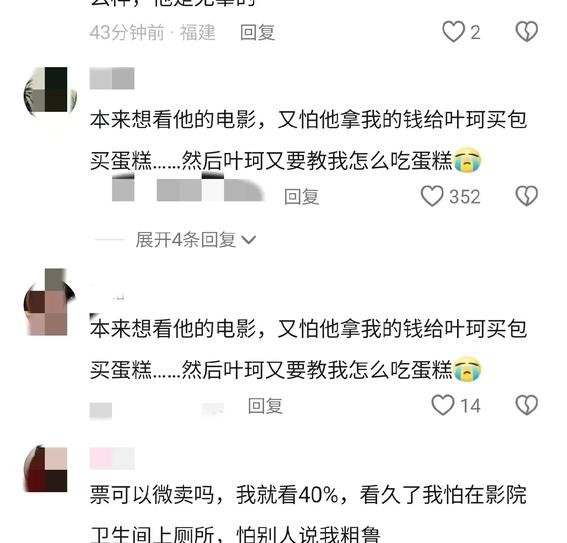This screenshot has width=567, height=543.
Task: Like the 43分钟前 福建 comment
Action: pos(453,32)
